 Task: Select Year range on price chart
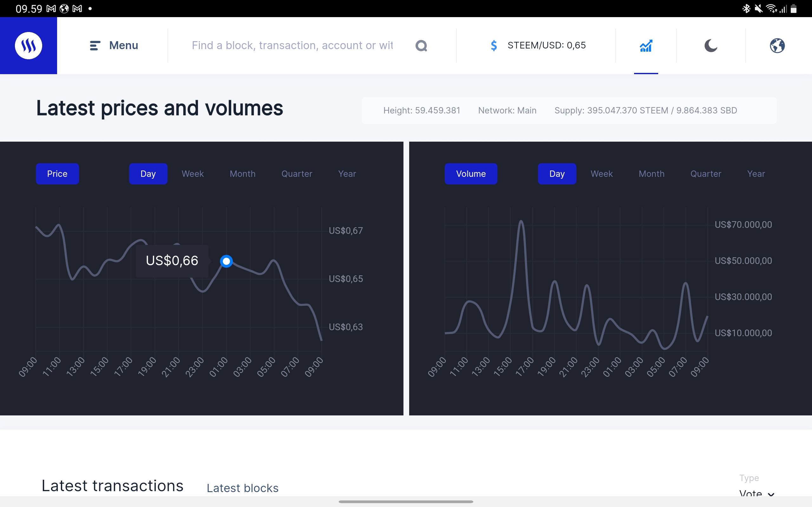point(347,174)
